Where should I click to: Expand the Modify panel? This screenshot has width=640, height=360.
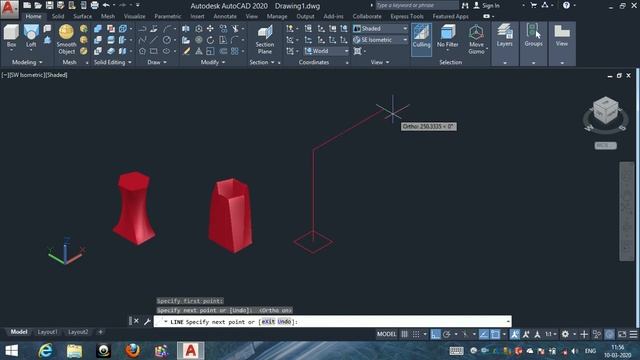(x=213, y=62)
